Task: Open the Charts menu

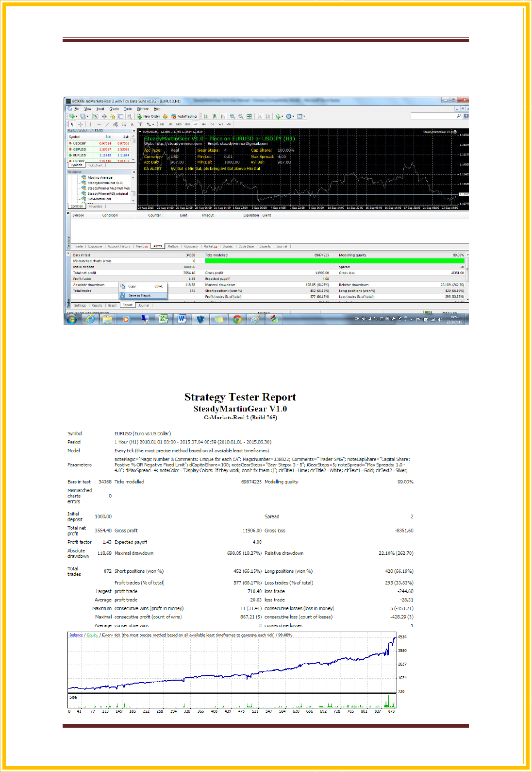Action: (114, 109)
